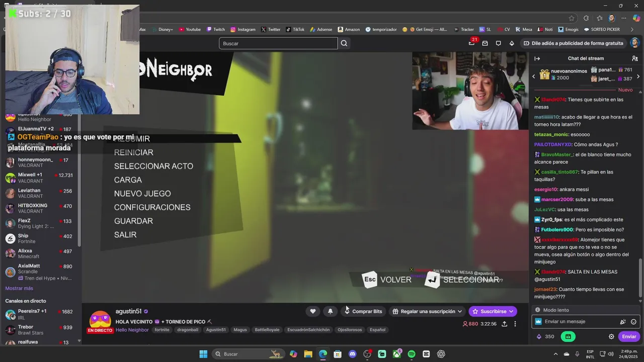Open the Twitch inbox envelope icon
Screen dimensions: 644x362
pyautogui.click(x=485, y=43)
